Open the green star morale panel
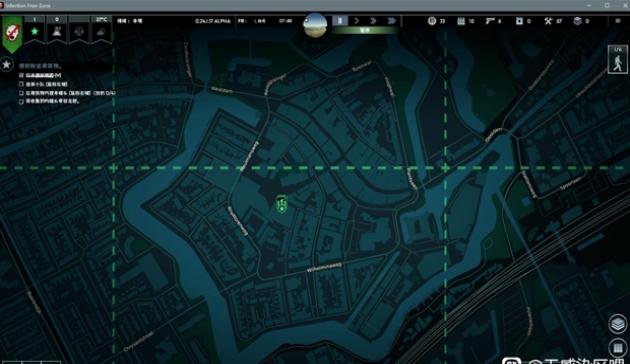630x364 pixels. (35, 31)
